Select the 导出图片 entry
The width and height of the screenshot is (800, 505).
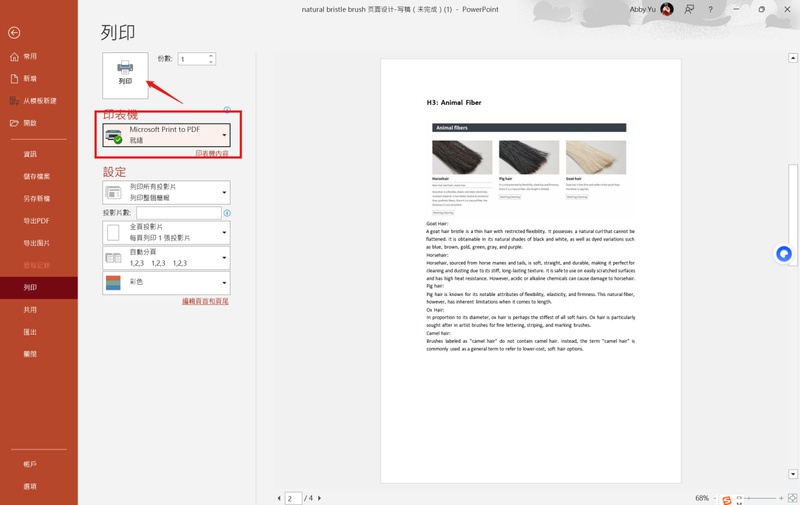[x=39, y=243]
